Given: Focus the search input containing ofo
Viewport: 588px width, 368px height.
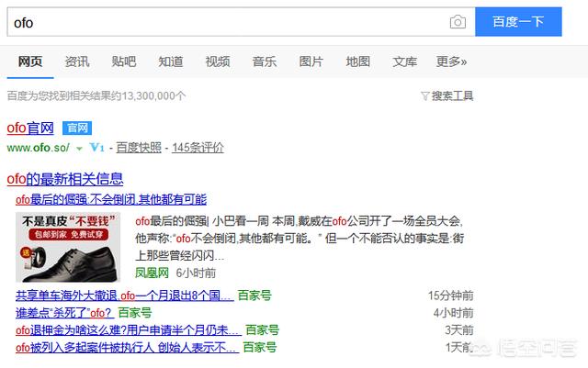Looking at the screenshot, I should tap(241, 22).
